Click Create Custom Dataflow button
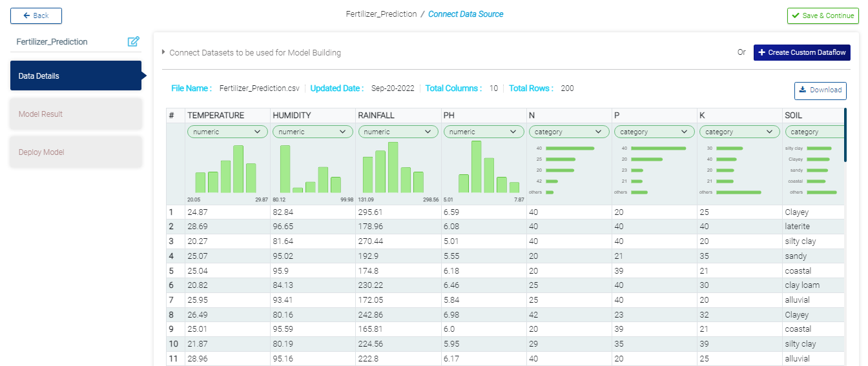 coord(801,52)
